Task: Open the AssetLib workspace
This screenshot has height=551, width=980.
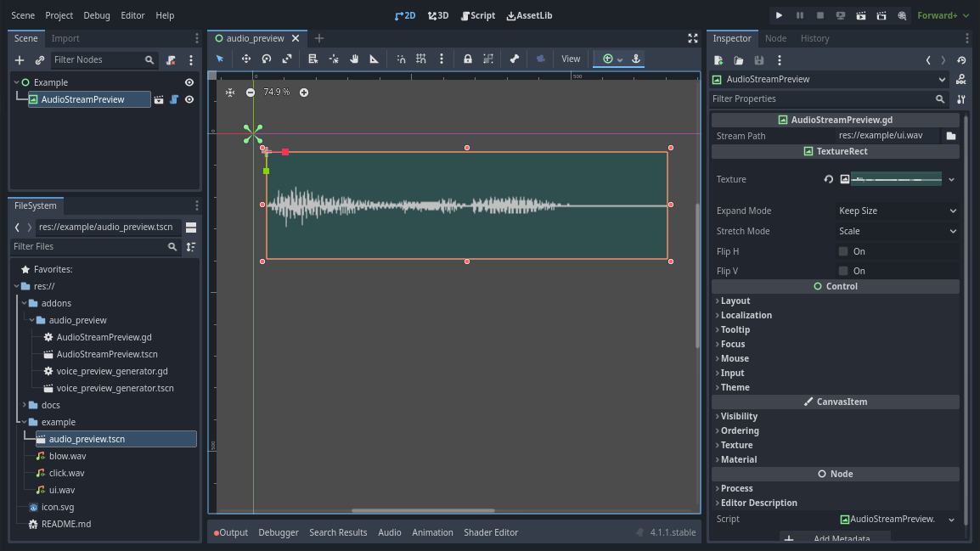Action: [529, 15]
